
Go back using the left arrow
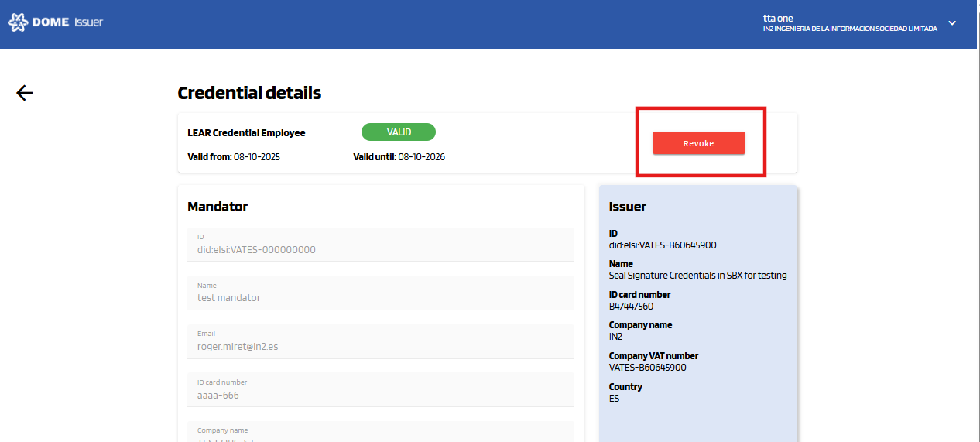(x=25, y=93)
